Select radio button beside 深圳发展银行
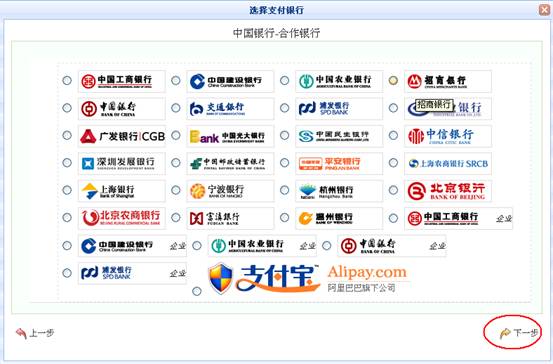Image resolution: width=553 pixels, height=364 pixels. click(x=67, y=163)
